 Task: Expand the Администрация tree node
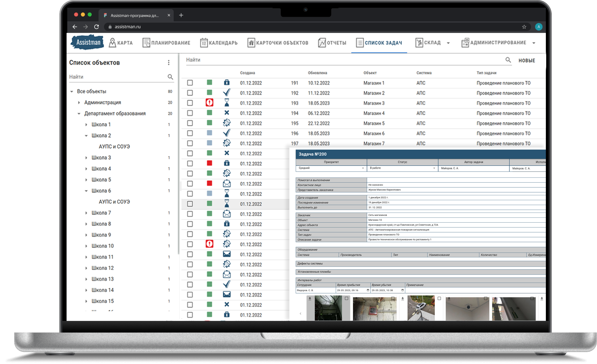coord(79,103)
